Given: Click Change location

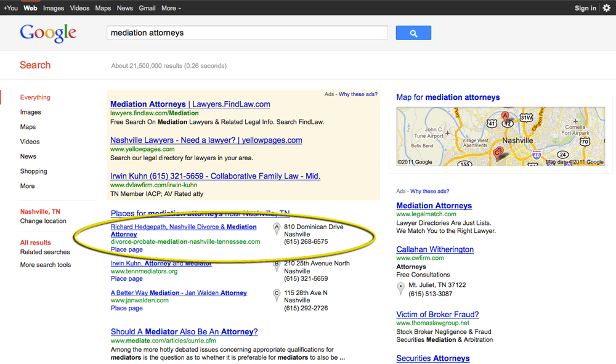Looking at the screenshot, I should pyautogui.click(x=43, y=220).
